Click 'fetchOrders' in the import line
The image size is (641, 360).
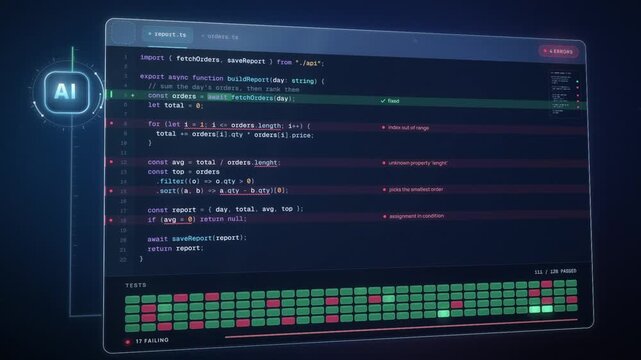pyautogui.click(x=198, y=59)
